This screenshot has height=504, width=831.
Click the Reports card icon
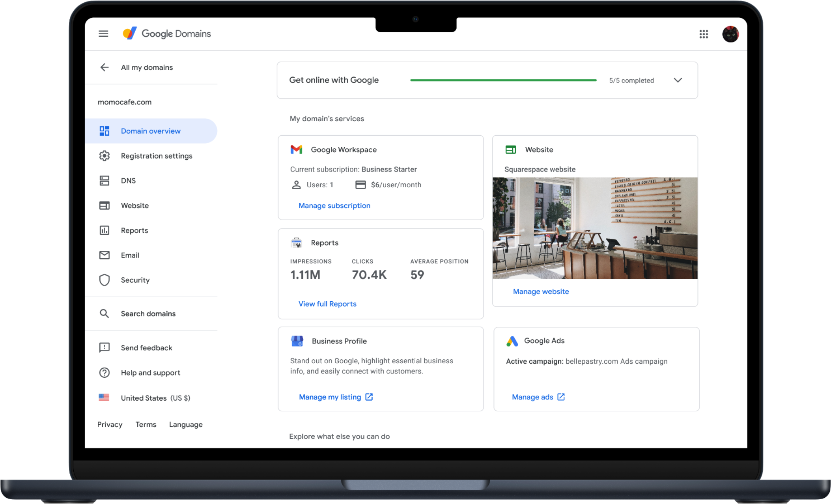coord(296,243)
